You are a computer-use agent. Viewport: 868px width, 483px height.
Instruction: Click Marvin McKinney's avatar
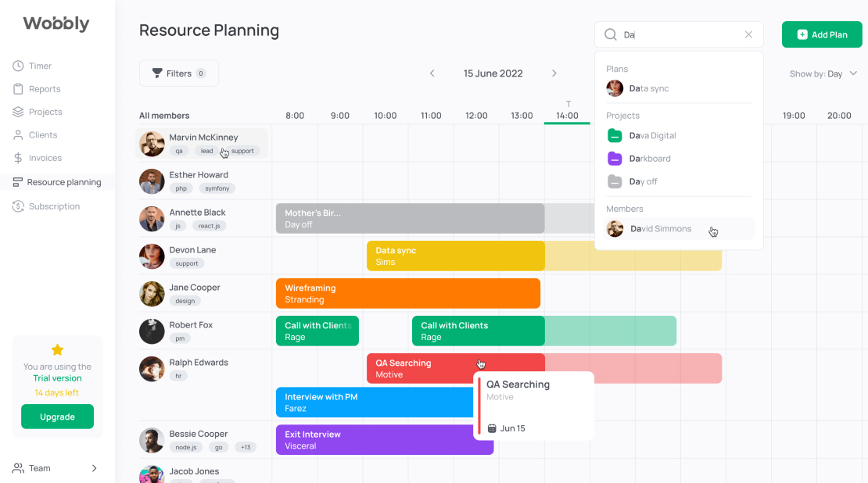[152, 144]
